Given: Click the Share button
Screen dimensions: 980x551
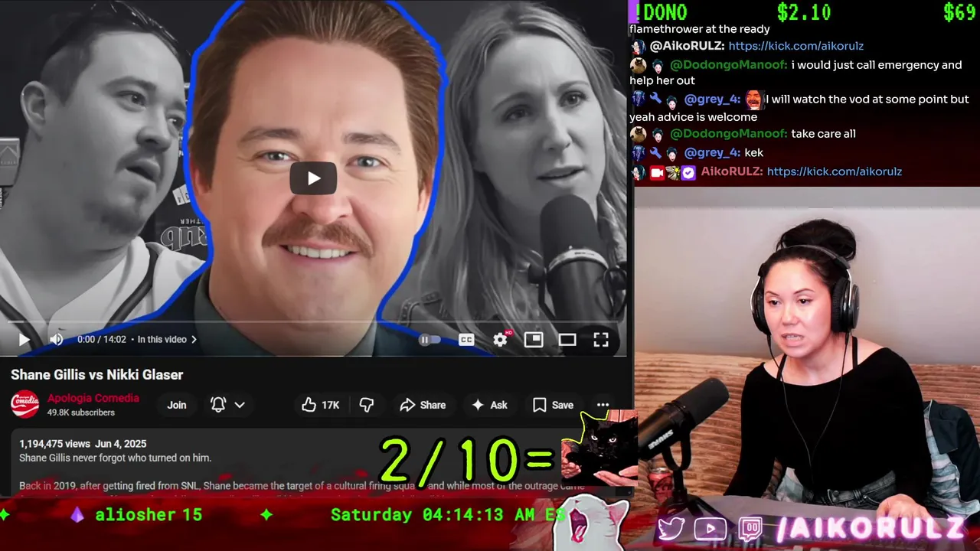Looking at the screenshot, I should 423,405.
